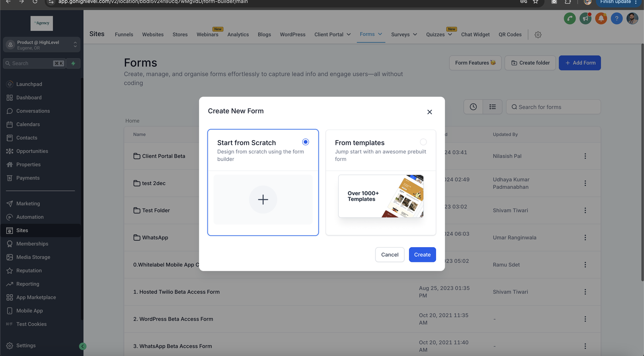This screenshot has width=644, height=356.
Task: Click the green lightning quick actions icon
Action: tap(73, 63)
